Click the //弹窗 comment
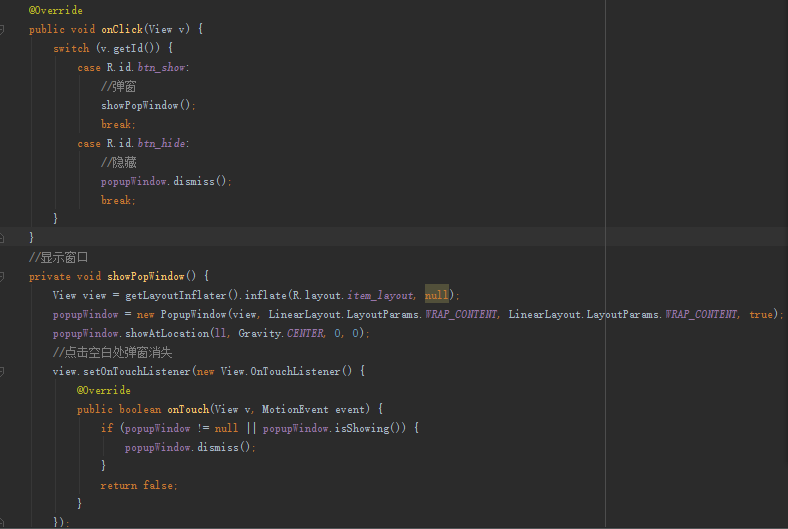 [x=119, y=86]
